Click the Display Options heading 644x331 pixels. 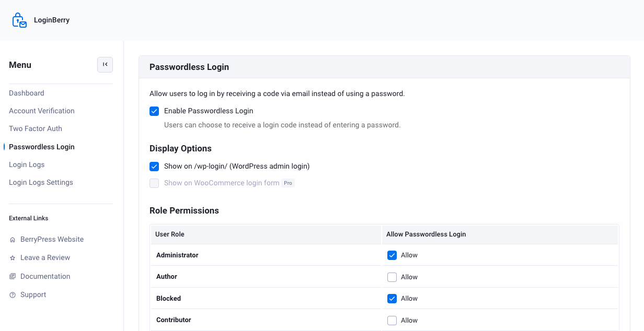(180, 149)
